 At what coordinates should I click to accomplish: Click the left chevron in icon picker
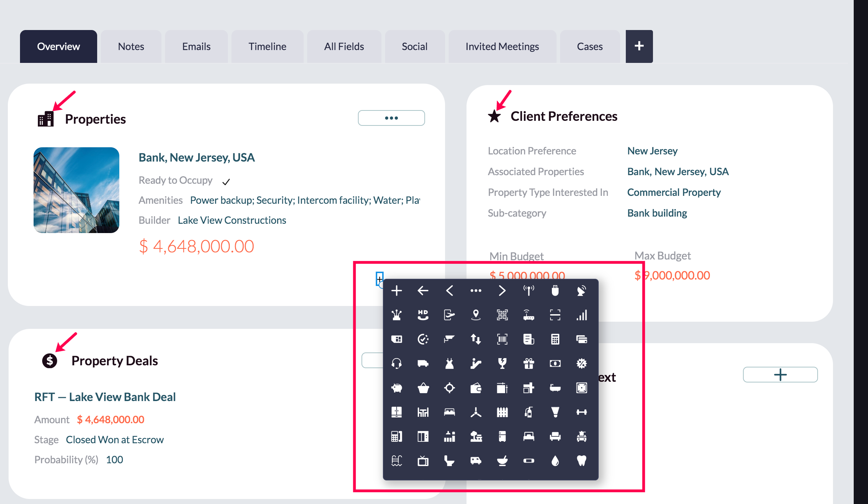tap(449, 291)
